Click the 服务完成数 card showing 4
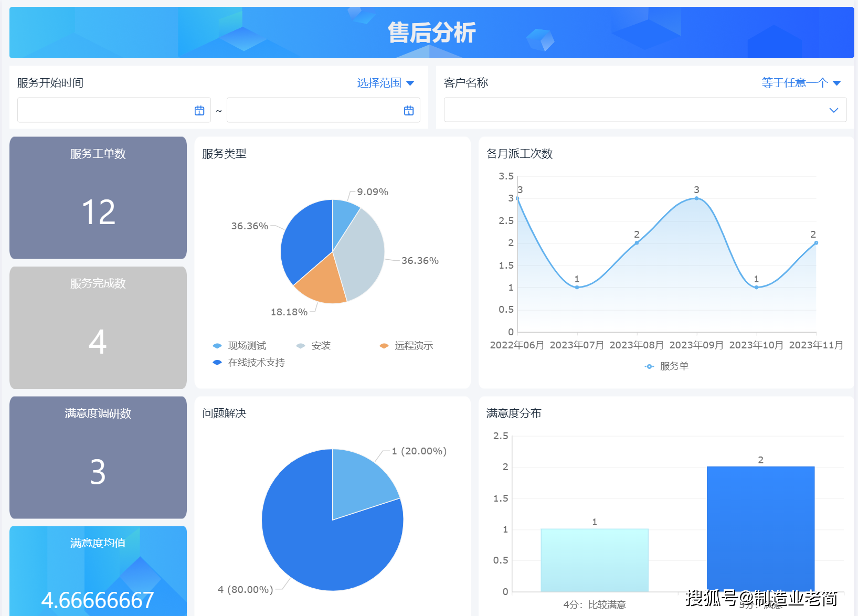Viewport: 858px width, 616px height. 98,327
